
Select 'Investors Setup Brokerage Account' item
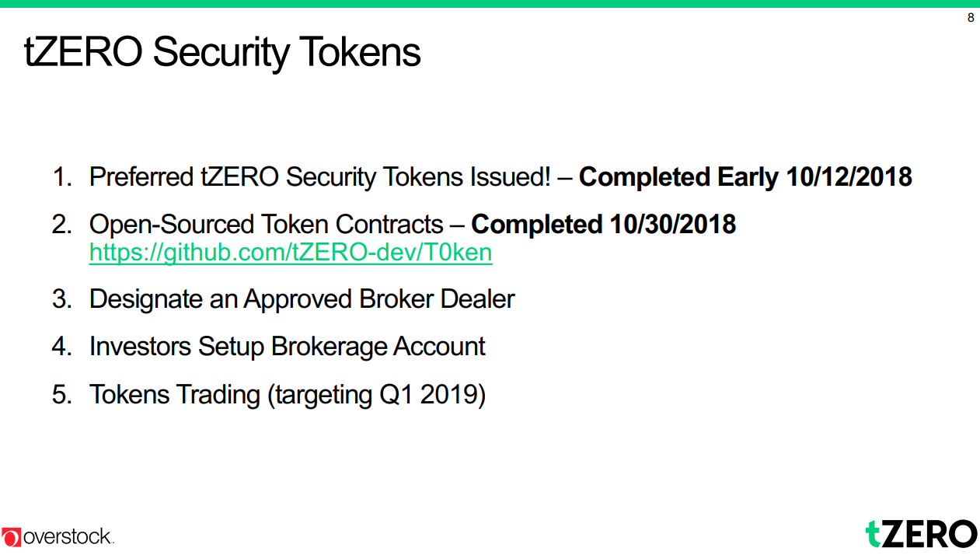coord(287,347)
